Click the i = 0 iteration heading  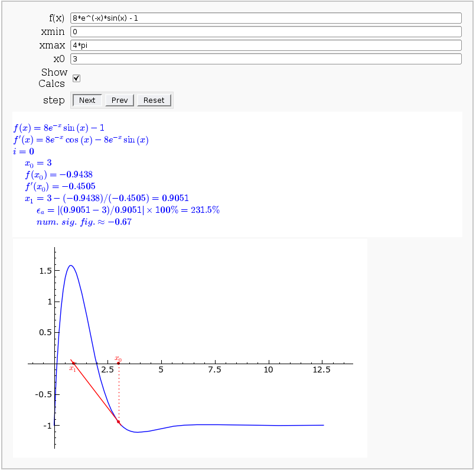24,151
